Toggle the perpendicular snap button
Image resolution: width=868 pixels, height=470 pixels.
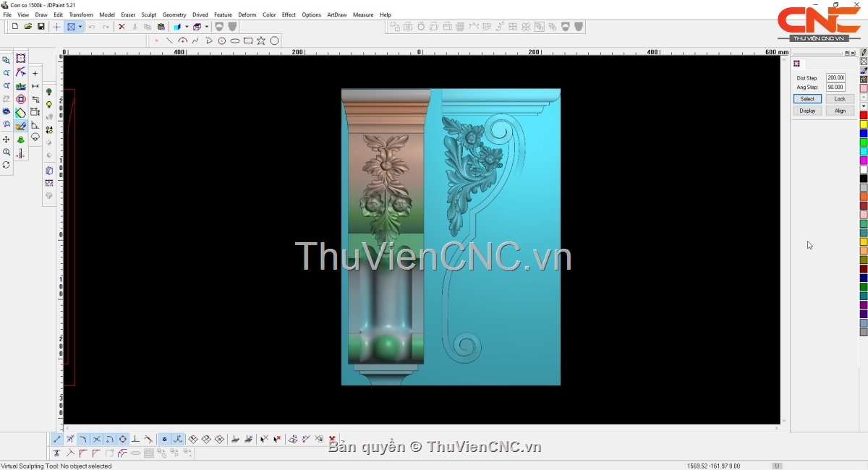[135, 440]
